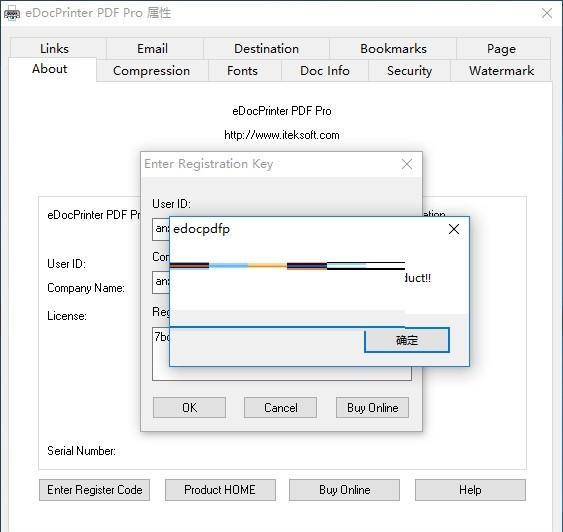563x532 pixels.
Task: Click the printer icon in the title bar
Action: pyautogui.click(x=11, y=13)
